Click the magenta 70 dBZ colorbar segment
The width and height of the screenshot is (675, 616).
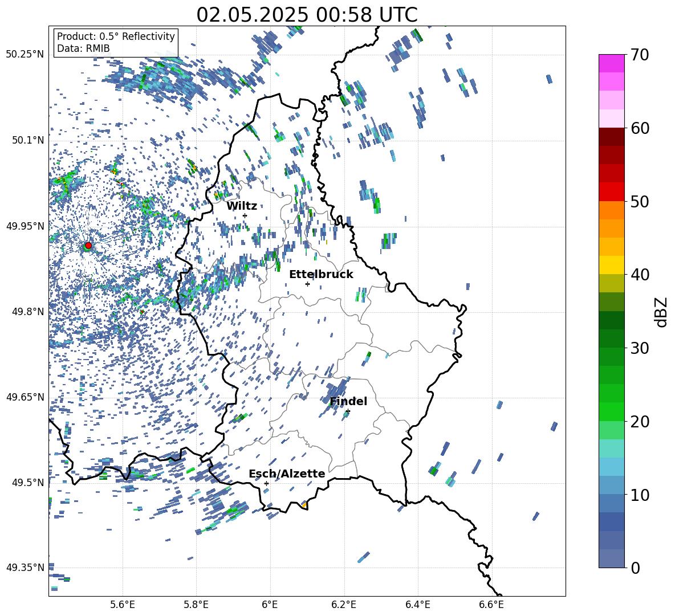[x=611, y=63]
